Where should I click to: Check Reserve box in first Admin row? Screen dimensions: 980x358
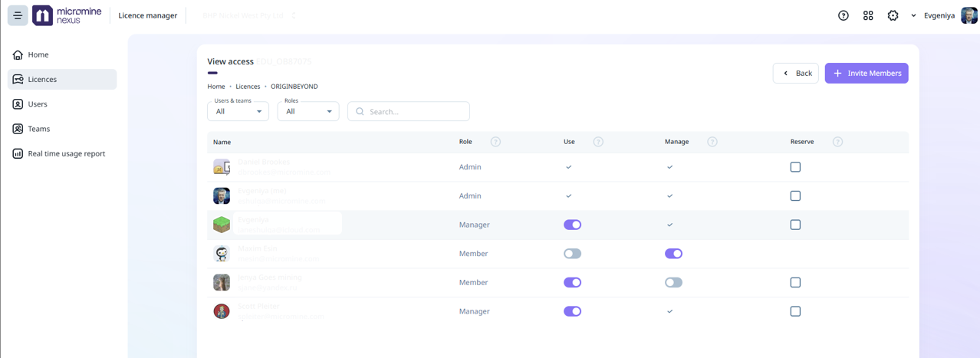795,167
